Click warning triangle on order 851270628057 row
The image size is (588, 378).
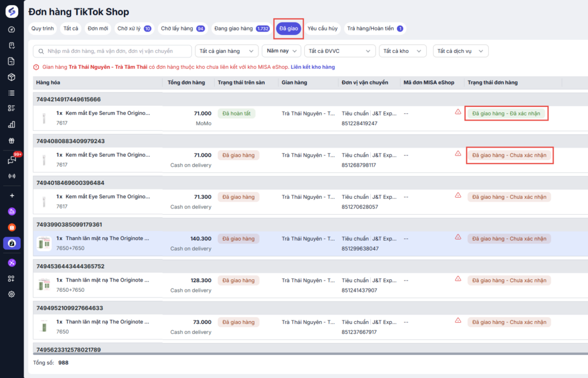pos(458,195)
